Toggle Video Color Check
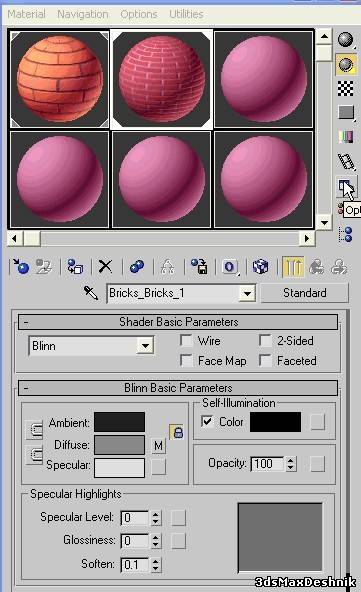Screen dimensions: 361x592 point(346,137)
